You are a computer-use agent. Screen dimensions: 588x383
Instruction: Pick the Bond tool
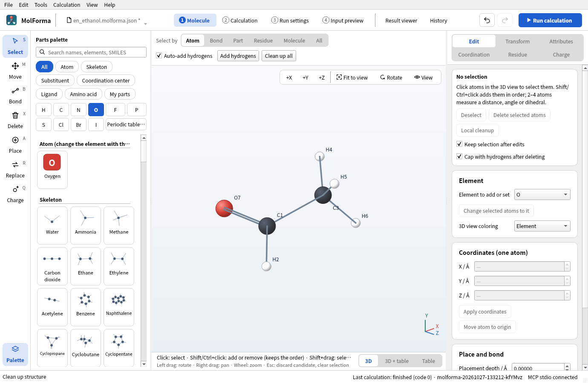click(15, 95)
